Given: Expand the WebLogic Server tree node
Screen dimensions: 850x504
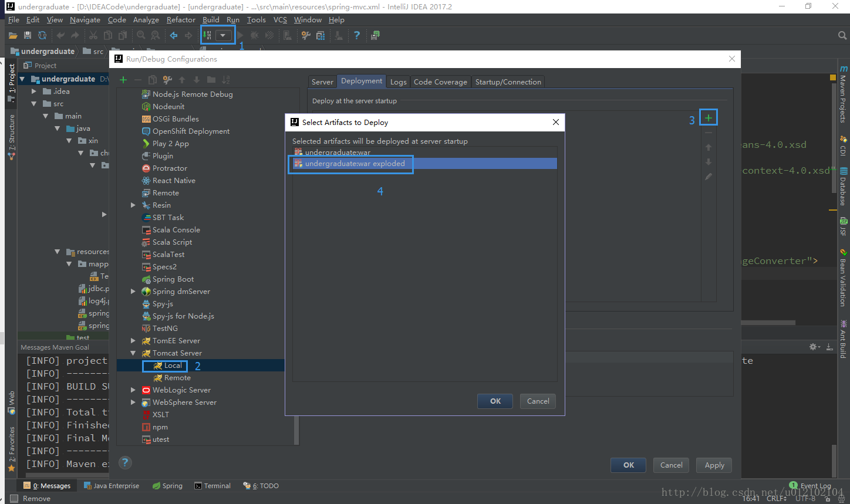Looking at the screenshot, I should (133, 390).
